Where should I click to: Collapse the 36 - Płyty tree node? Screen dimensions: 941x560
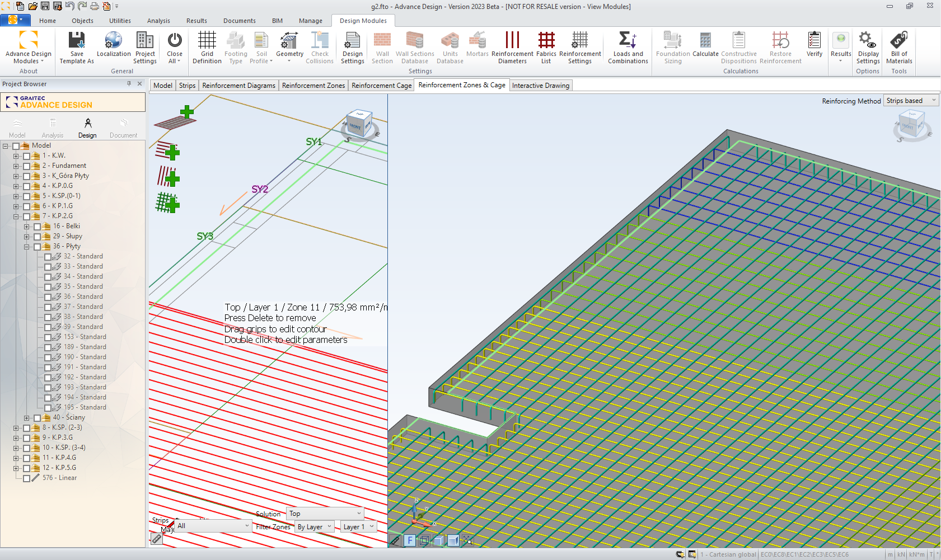coord(26,247)
